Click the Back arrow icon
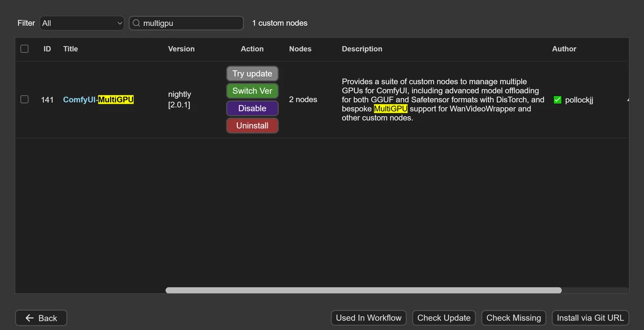The width and height of the screenshot is (644, 330). coord(30,318)
